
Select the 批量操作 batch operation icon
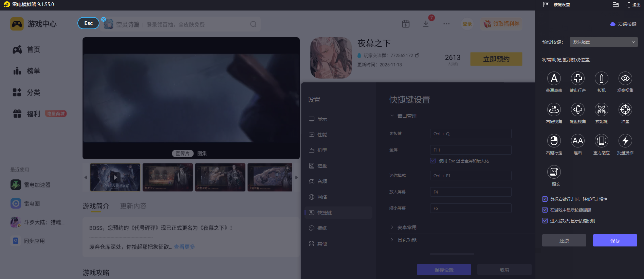coord(625,141)
